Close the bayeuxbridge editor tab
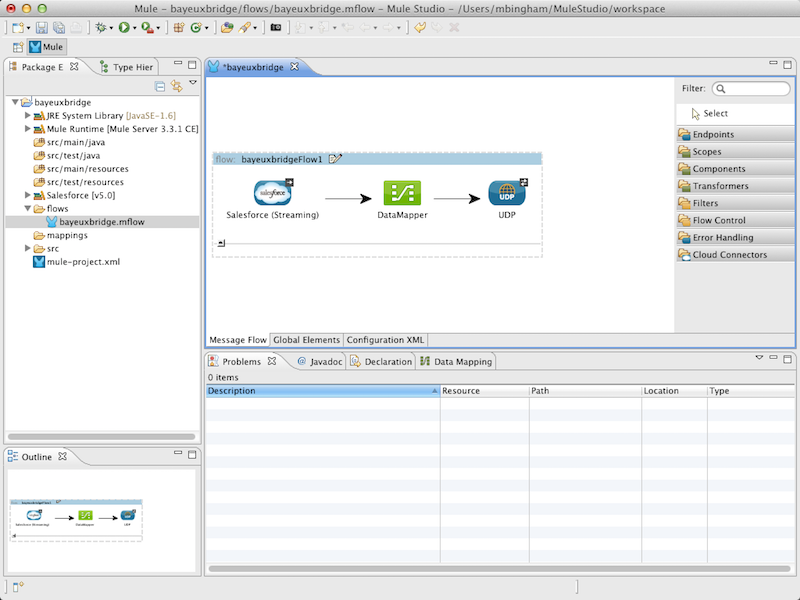 click(x=294, y=67)
